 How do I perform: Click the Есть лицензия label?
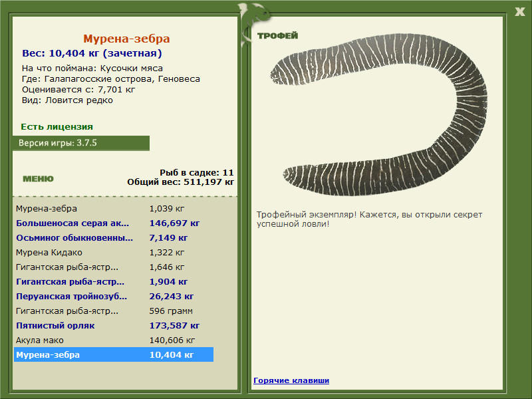pos(57,126)
